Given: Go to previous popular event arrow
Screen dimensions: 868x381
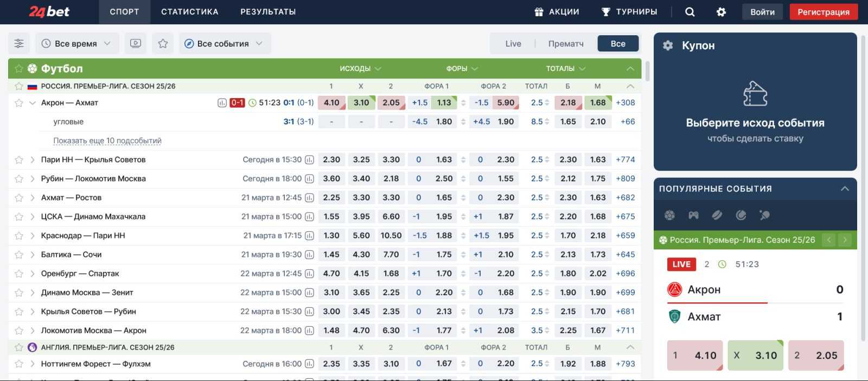Looking at the screenshot, I should click(x=829, y=240).
